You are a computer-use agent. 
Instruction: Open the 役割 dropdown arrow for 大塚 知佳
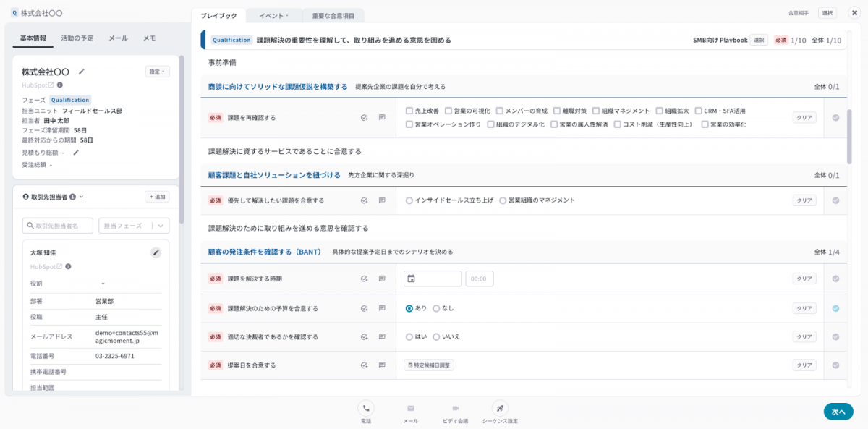103,284
